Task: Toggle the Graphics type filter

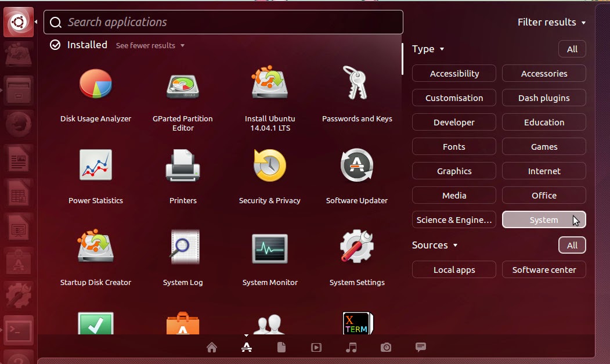Action: pos(454,171)
